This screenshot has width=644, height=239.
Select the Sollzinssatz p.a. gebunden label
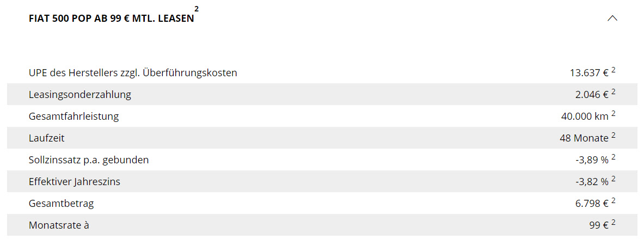tap(89, 160)
